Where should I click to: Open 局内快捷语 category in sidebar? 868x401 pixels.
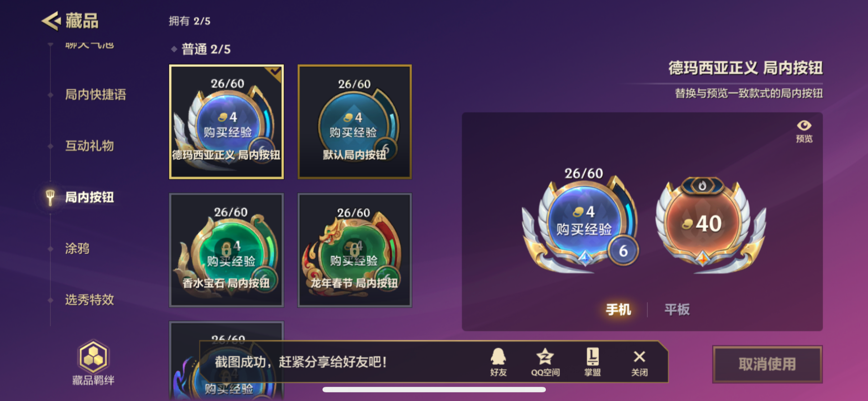tap(95, 94)
